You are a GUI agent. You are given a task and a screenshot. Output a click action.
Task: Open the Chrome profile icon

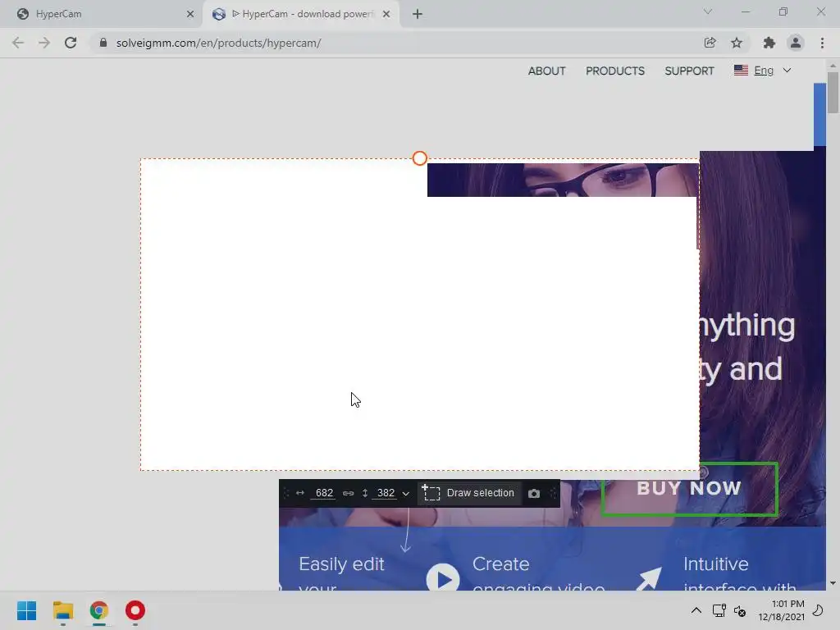coord(796,43)
